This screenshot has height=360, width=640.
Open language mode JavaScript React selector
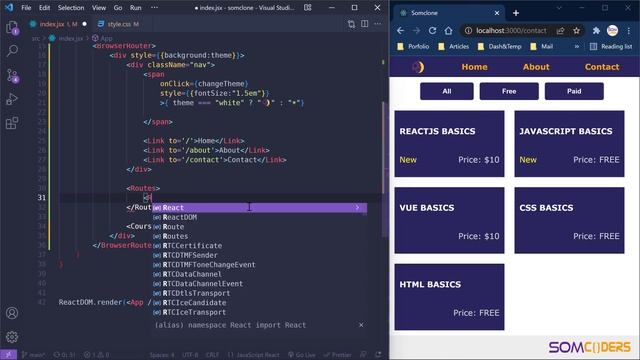[253, 355]
